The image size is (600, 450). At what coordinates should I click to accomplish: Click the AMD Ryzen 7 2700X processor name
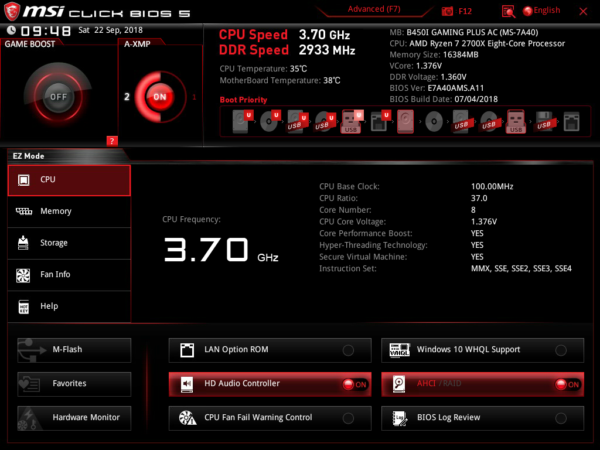(x=487, y=43)
